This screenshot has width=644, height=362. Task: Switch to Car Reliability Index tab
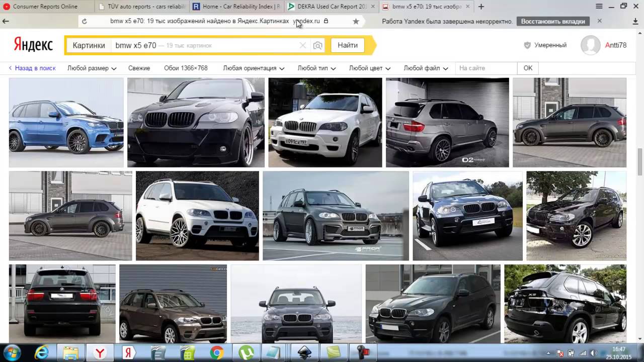tap(236, 7)
